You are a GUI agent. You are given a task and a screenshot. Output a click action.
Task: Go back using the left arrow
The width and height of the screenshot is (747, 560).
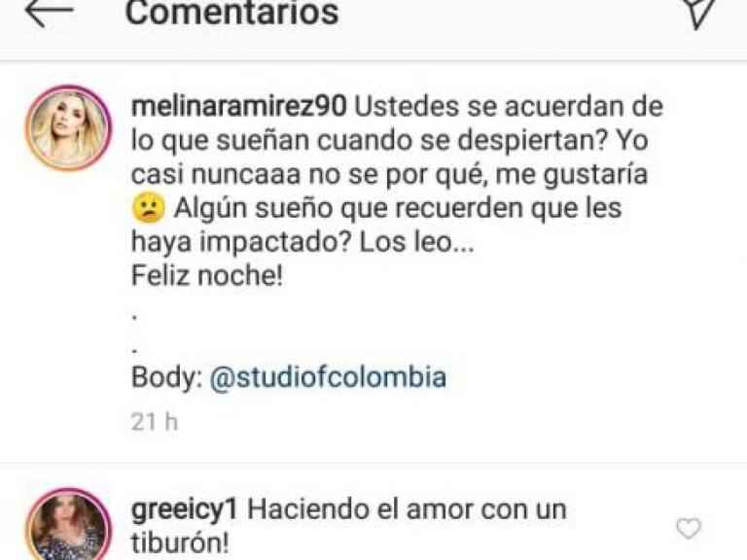coord(49,13)
